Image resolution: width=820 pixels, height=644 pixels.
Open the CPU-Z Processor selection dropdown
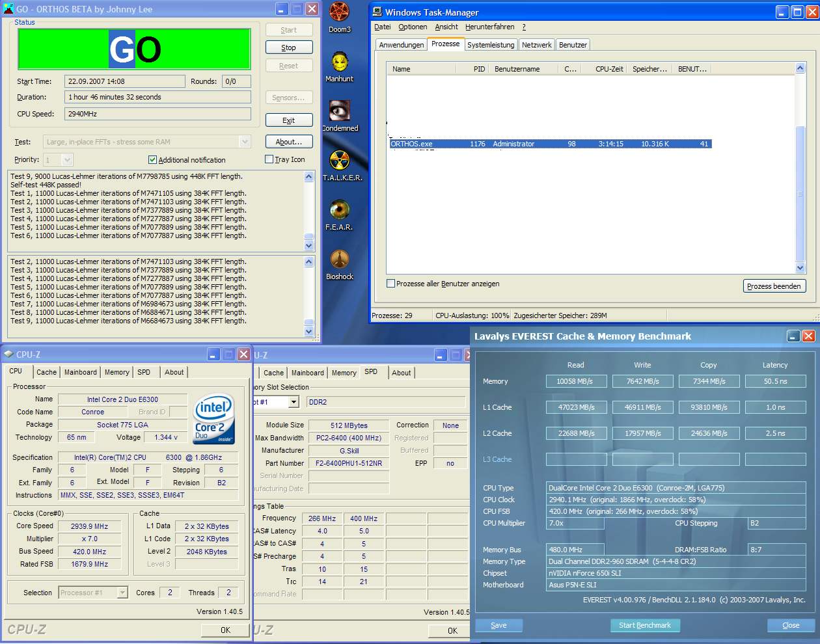point(122,593)
